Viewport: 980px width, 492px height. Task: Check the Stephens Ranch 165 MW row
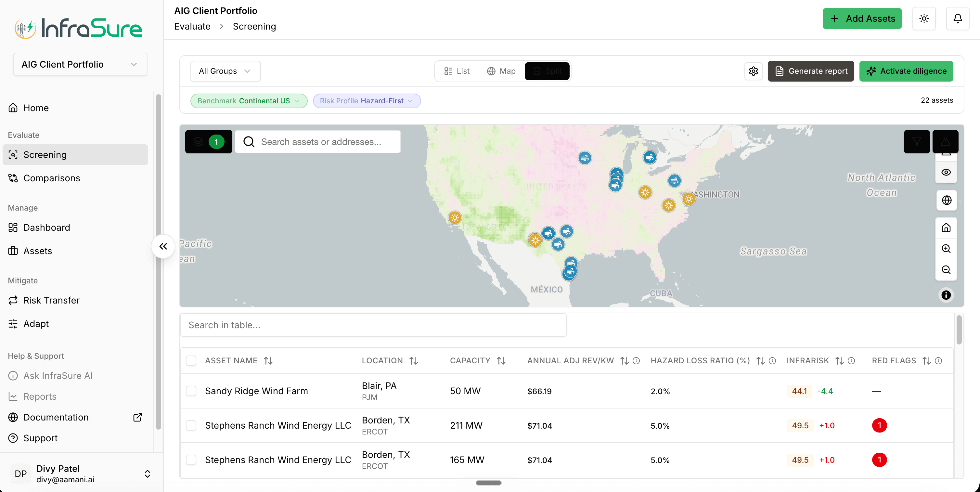[x=191, y=460]
